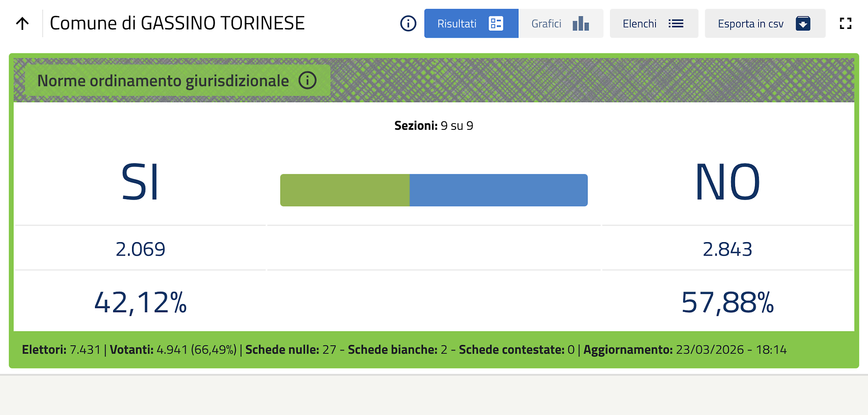The width and height of the screenshot is (868, 415).
Task: Toggle fullscreen mode icon
Action: [x=845, y=24]
